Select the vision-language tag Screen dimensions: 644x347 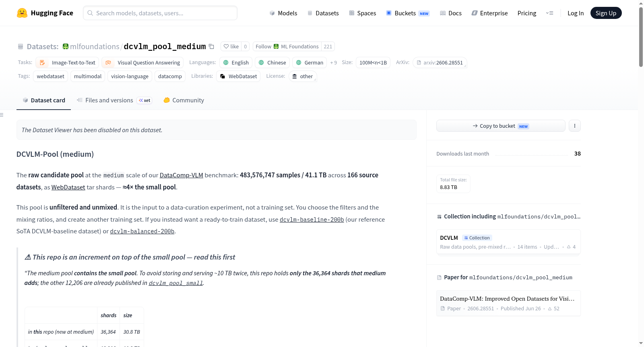click(x=130, y=76)
